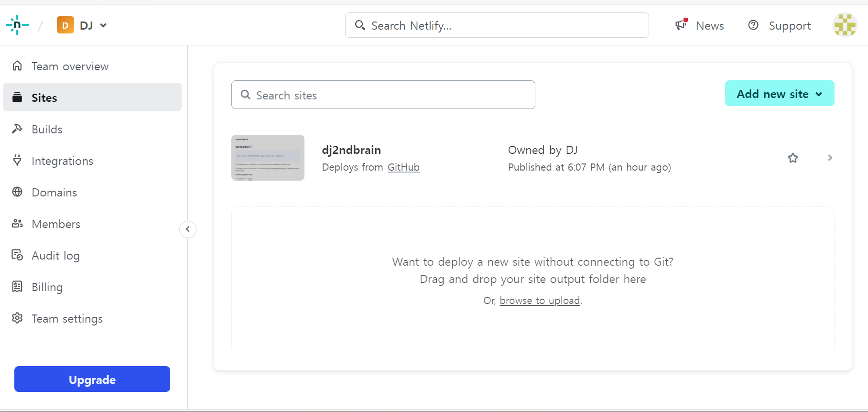Open the dj2ndbrain site name
Viewport: 868px width, 412px height.
point(351,150)
